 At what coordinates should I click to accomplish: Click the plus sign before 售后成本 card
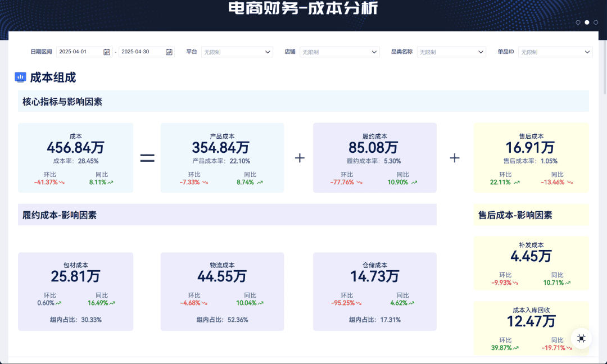455,158
